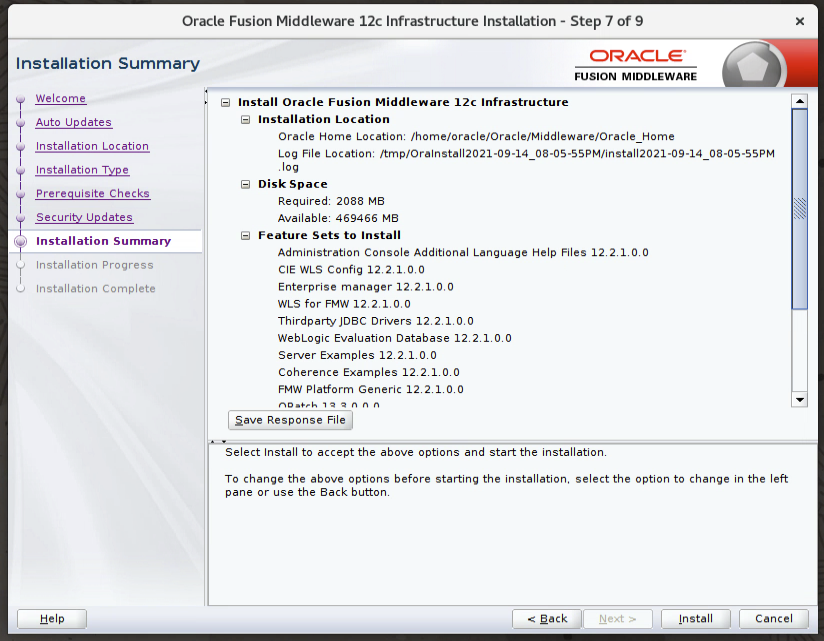Click the Auto Updates step bullet icon
The height and width of the screenshot is (641, 824).
click(20, 122)
